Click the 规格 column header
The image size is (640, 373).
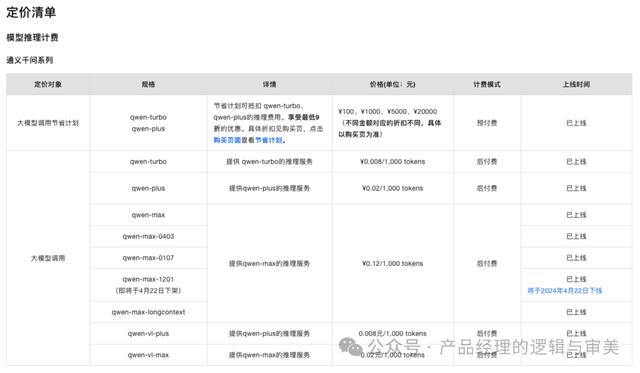tap(148, 84)
